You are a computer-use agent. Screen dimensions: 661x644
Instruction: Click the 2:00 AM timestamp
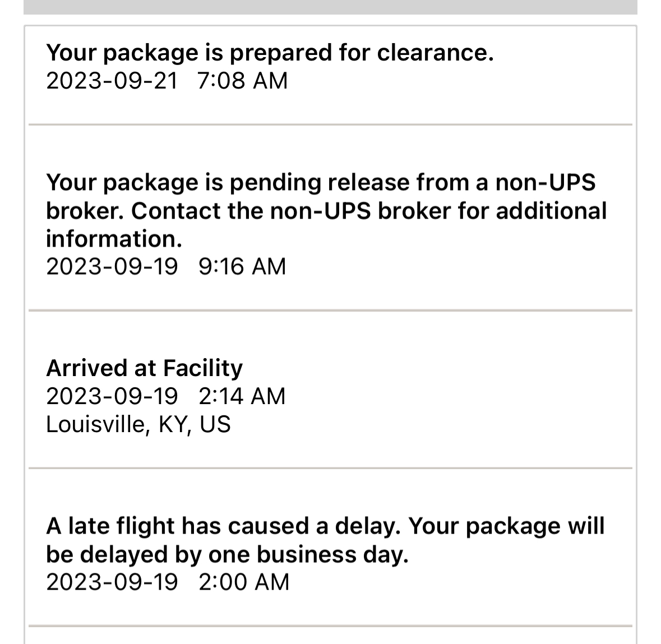(x=243, y=582)
